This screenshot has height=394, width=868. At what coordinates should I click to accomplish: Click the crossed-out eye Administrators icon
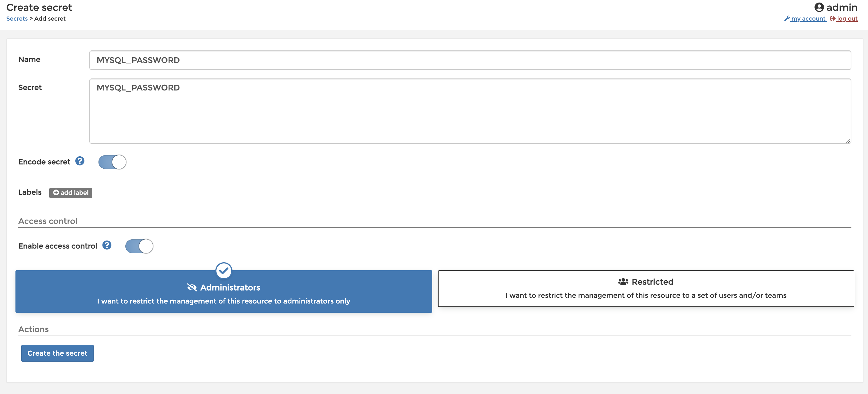pos(192,287)
